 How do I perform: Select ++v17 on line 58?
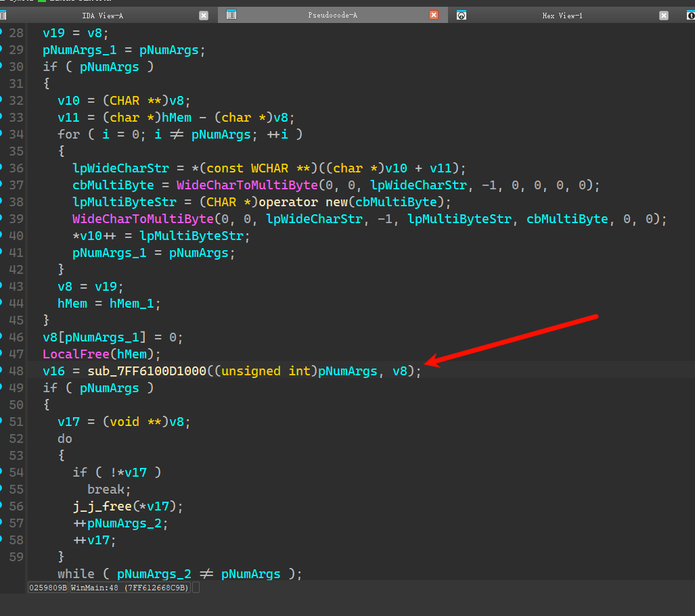point(95,540)
